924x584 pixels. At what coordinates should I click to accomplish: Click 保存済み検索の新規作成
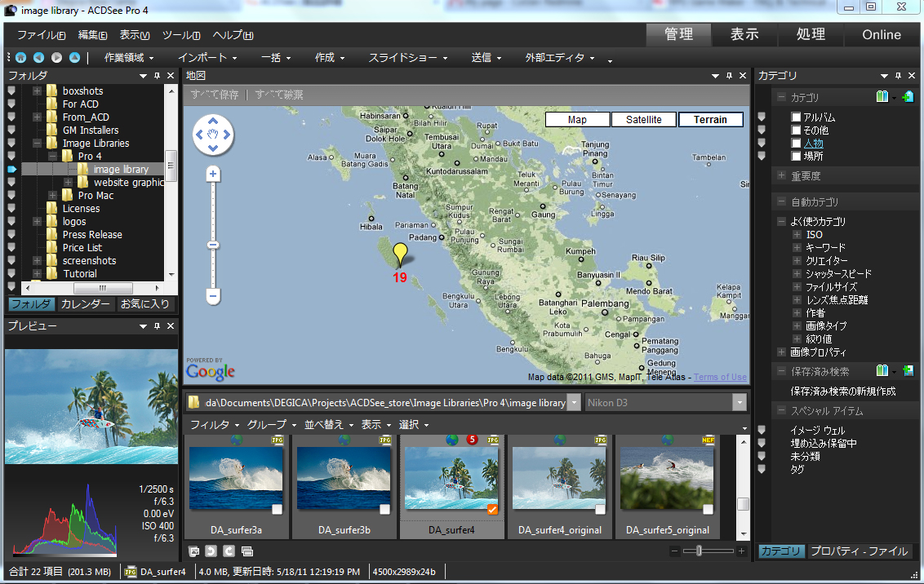coord(842,391)
